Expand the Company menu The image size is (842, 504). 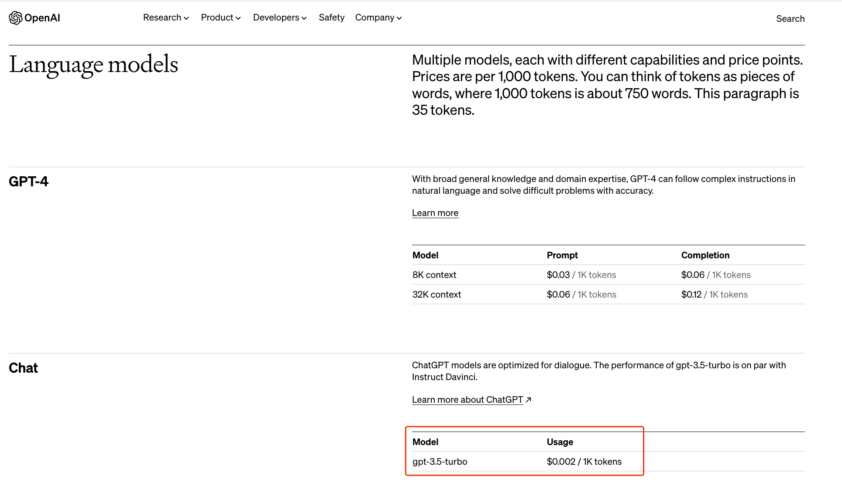[378, 17]
